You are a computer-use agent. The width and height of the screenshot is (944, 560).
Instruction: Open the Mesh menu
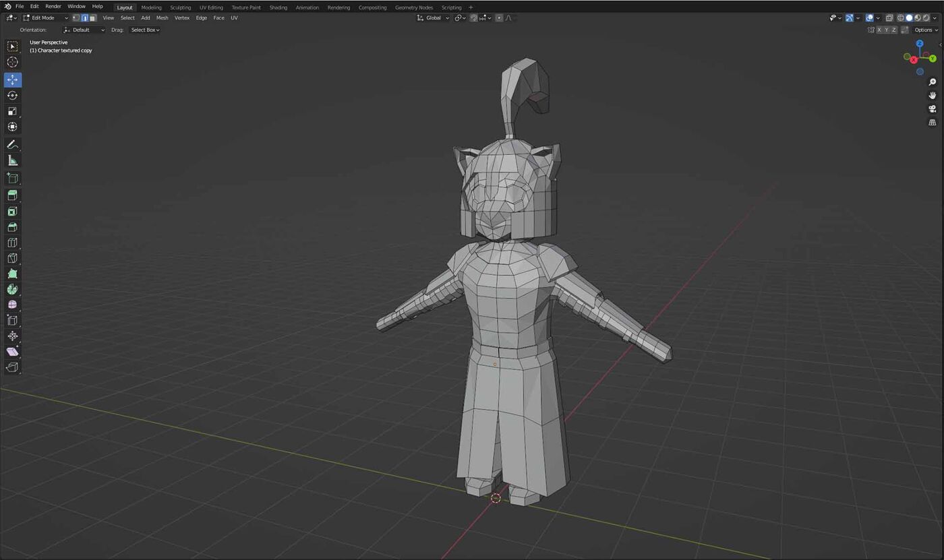click(x=162, y=18)
